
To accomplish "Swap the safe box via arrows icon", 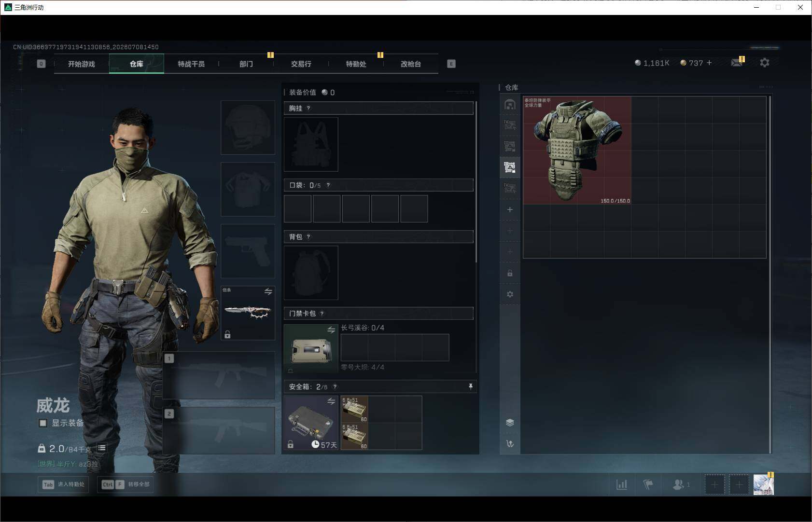I will pyautogui.click(x=331, y=401).
